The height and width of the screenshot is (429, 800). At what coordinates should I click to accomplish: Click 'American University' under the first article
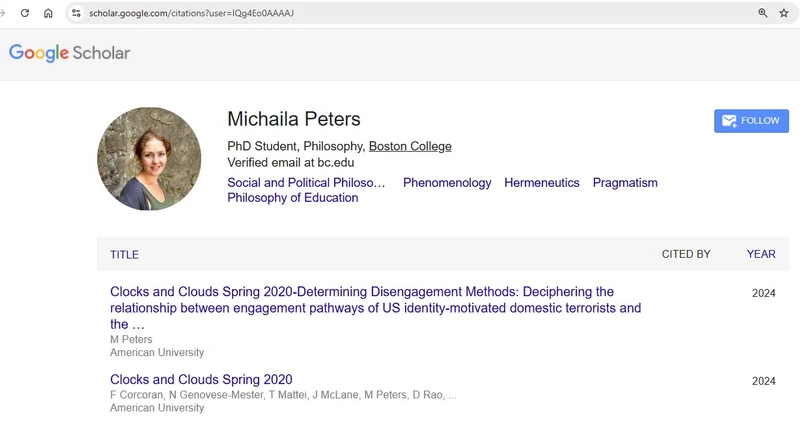coord(157,352)
